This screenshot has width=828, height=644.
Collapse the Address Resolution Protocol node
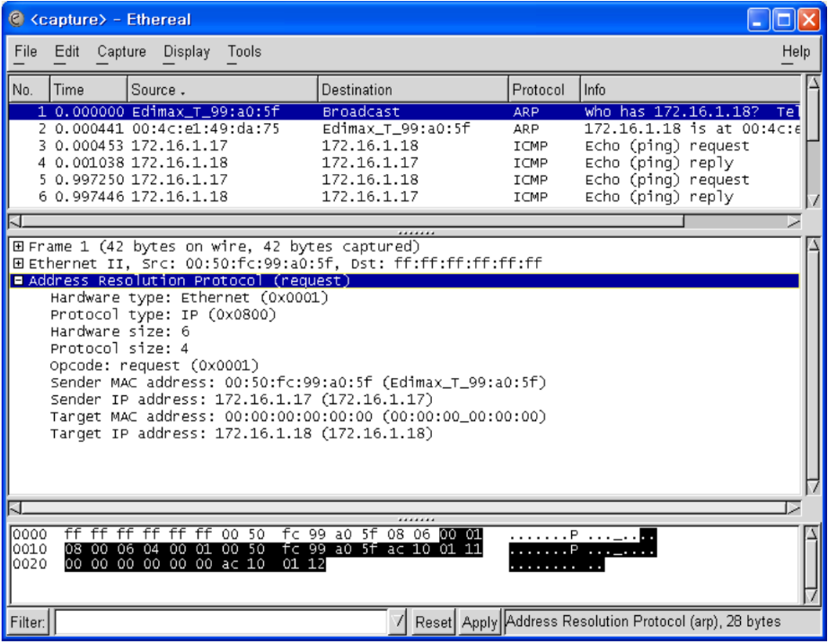19,280
